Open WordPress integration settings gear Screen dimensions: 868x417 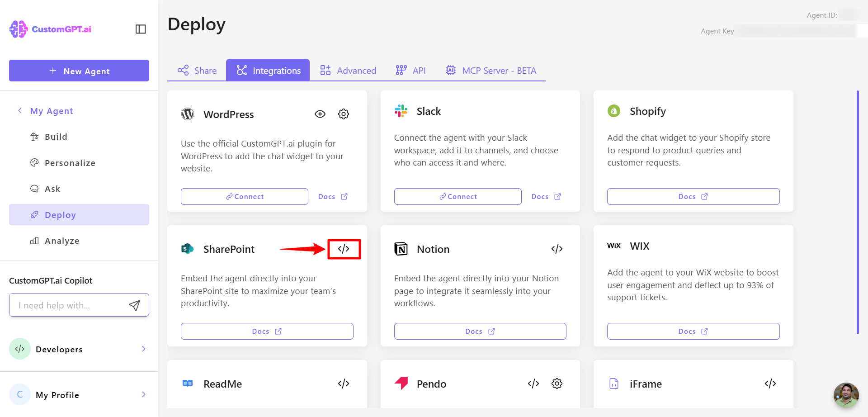(344, 114)
